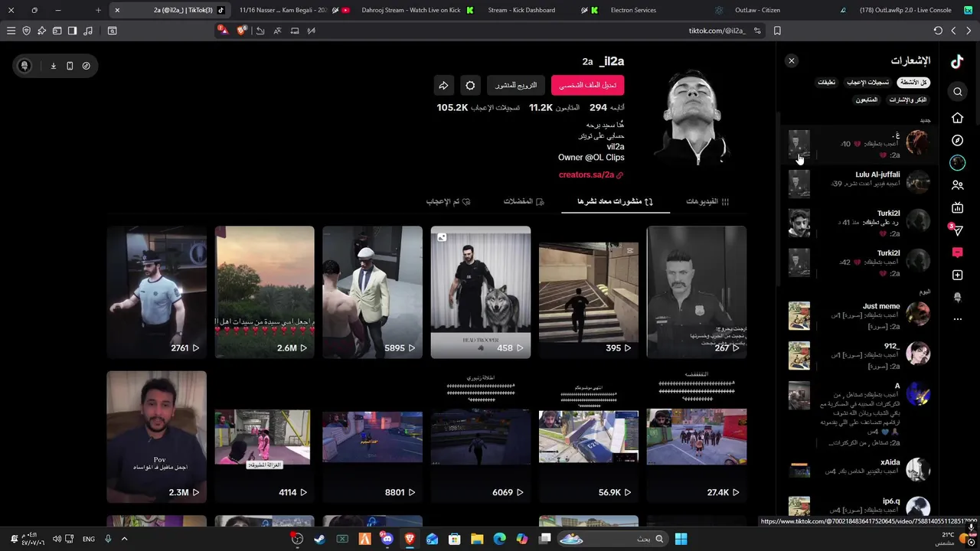
Task: Select the Likes notification filter chip
Action: coord(867,83)
